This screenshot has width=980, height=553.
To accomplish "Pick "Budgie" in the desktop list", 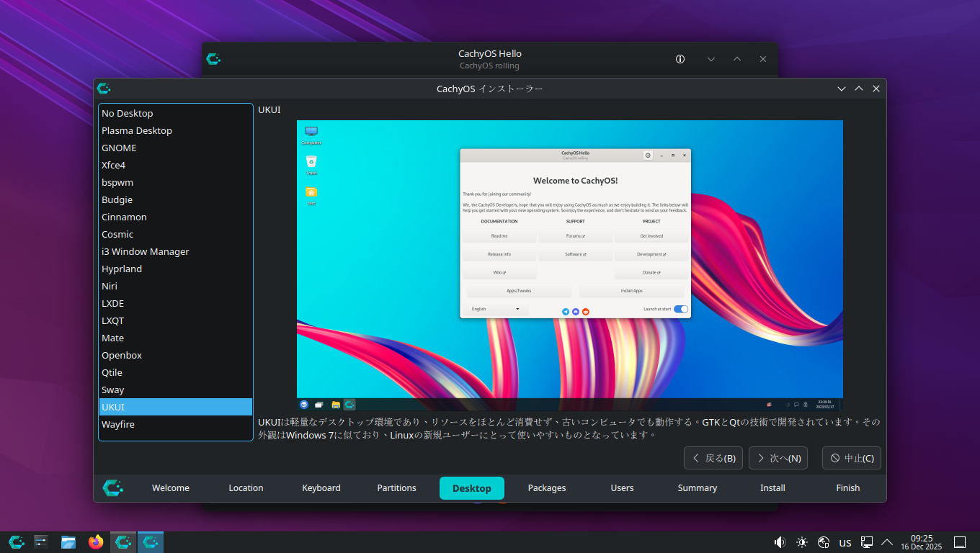I will coord(176,199).
